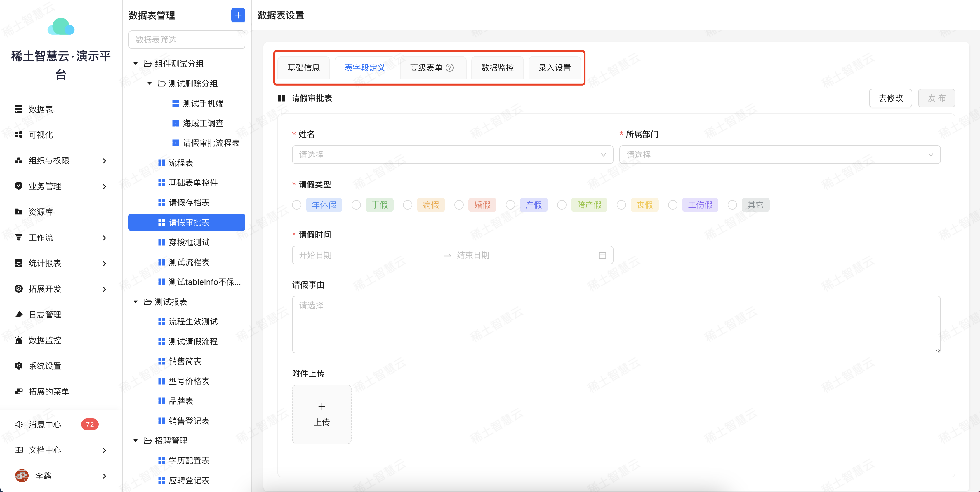Click the 婚假 red color tag
This screenshot has height=492, width=980.
482,205
